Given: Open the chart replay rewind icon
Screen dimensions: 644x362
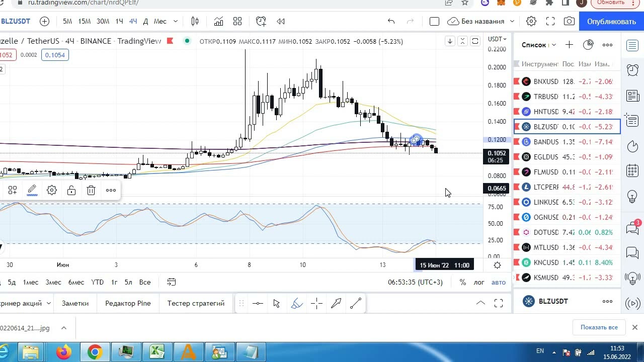Looking at the screenshot, I should (281, 21).
